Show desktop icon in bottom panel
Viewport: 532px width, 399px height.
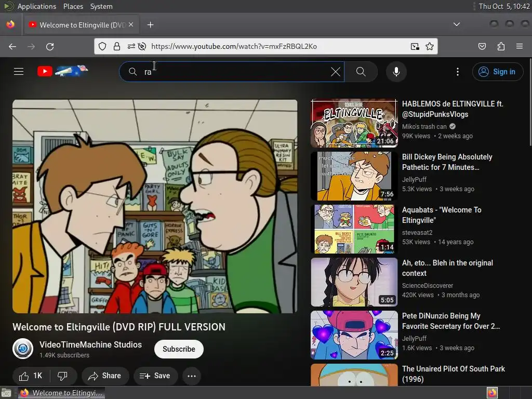pyautogui.click(x=6, y=393)
